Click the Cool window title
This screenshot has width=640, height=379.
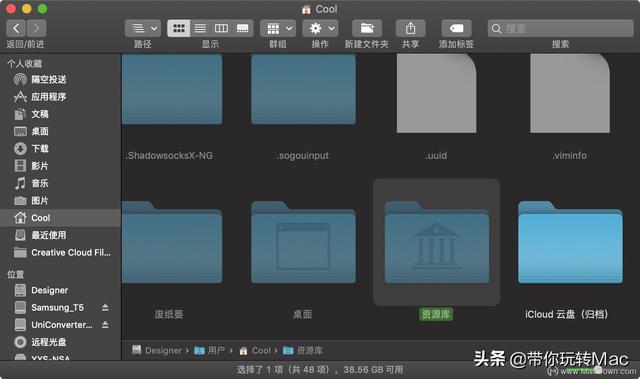[320, 9]
